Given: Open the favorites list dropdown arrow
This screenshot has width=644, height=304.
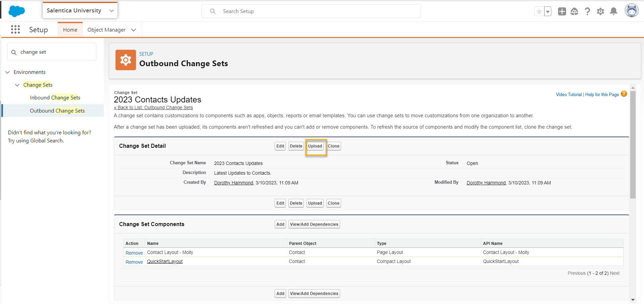Looking at the screenshot, I should [548, 11].
